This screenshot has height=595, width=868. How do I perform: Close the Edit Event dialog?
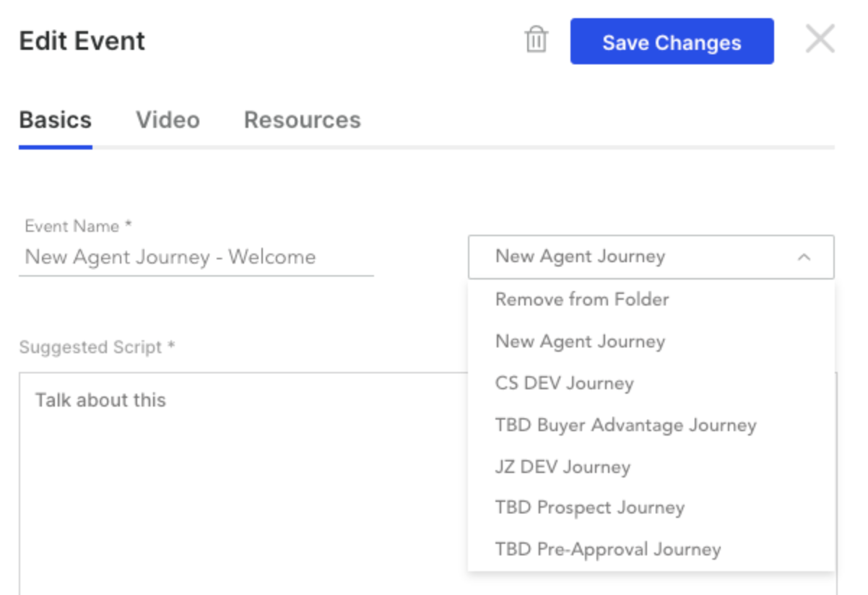pos(820,39)
